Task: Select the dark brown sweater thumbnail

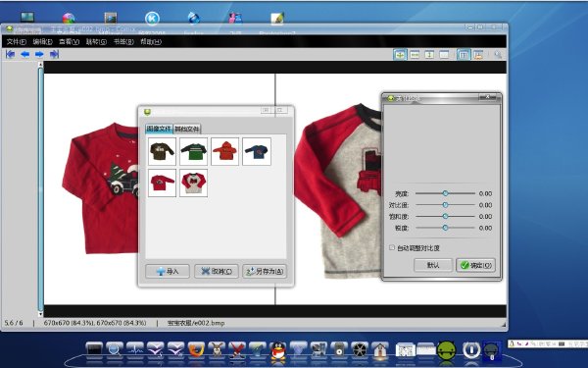Action: pos(162,151)
